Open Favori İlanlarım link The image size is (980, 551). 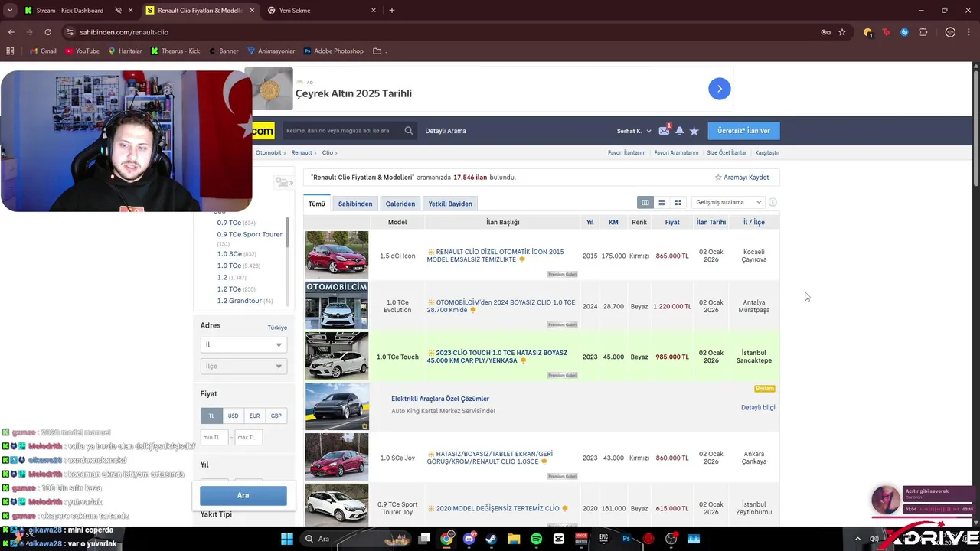tap(627, 152)
